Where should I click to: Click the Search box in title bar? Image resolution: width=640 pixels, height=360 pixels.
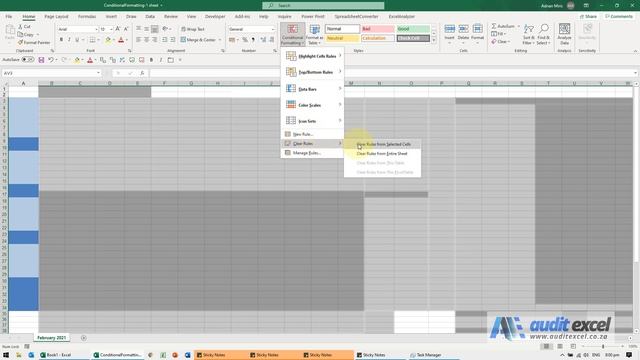pos(323,5)
